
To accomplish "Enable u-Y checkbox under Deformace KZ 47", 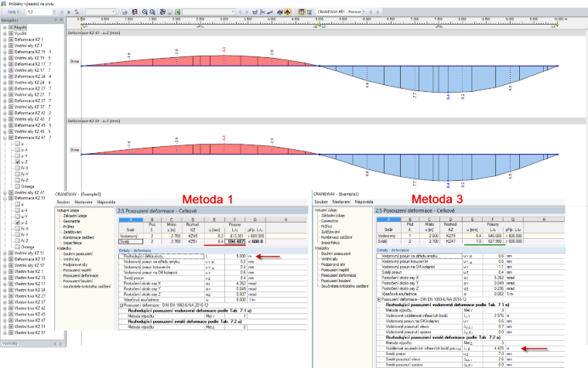I will (x=17, y=155).
